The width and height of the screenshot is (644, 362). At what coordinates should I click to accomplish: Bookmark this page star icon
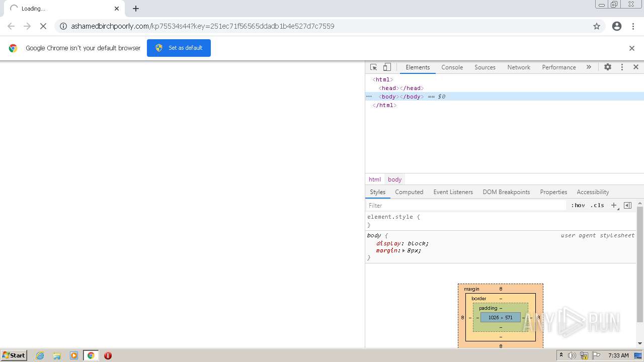pyautogui.click(x=597, y=26)
